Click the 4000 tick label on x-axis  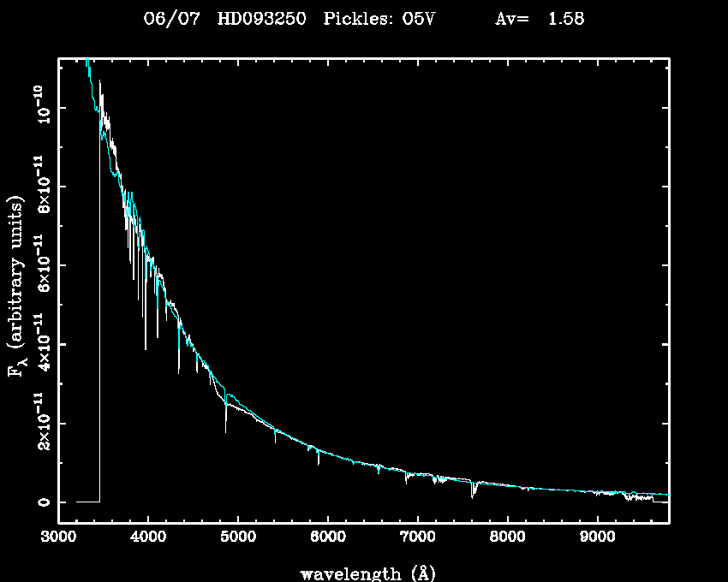(148, 538)
